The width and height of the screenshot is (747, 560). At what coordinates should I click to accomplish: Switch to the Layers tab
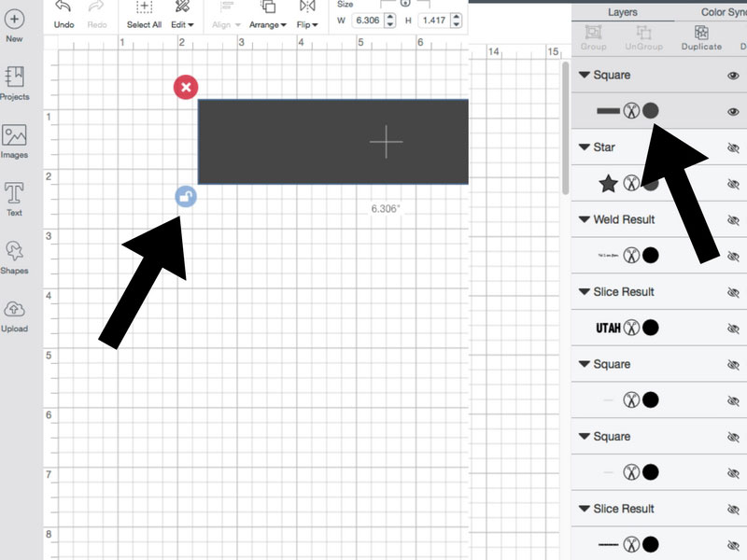[x=623, y=12]
